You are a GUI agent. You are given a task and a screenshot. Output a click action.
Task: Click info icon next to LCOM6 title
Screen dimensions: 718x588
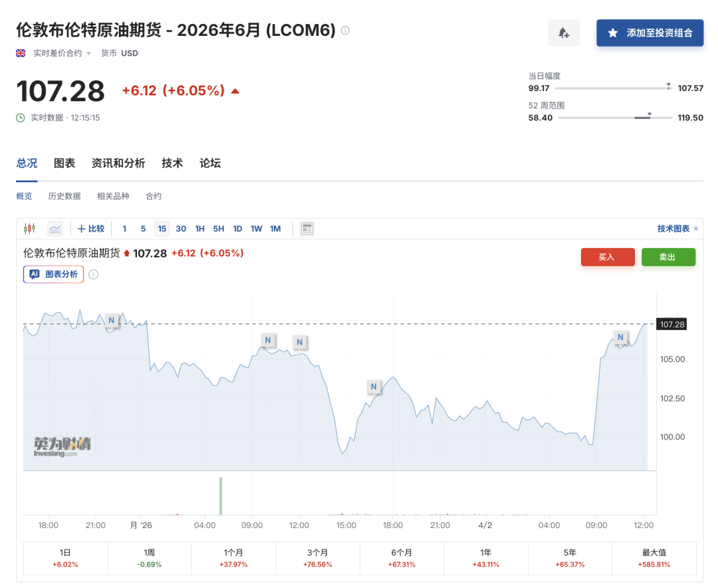345,31
